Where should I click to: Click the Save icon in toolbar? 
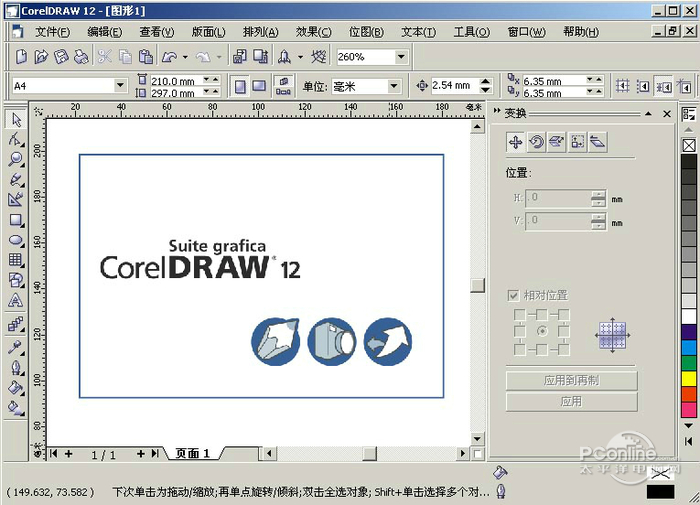click(61, 57)
